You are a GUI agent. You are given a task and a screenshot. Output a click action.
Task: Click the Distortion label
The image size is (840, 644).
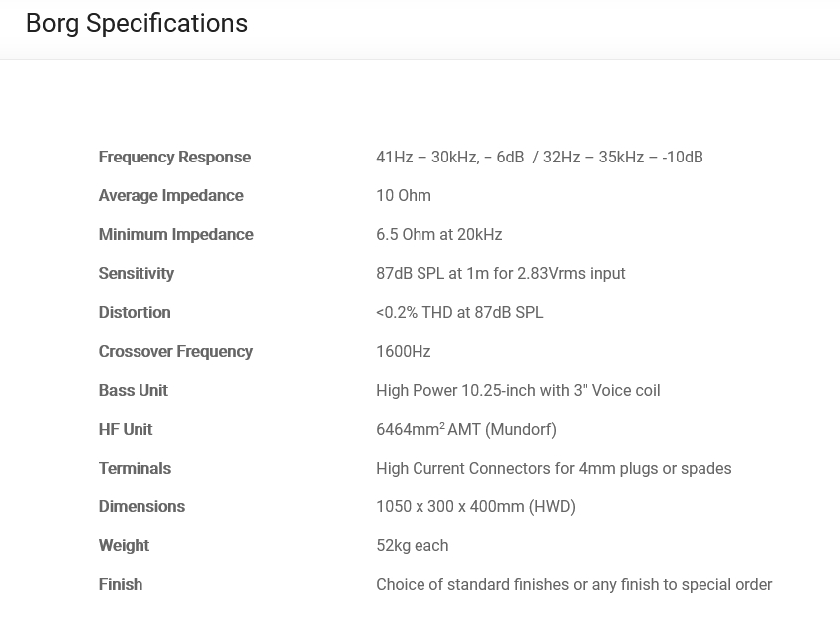coord(135,312)
